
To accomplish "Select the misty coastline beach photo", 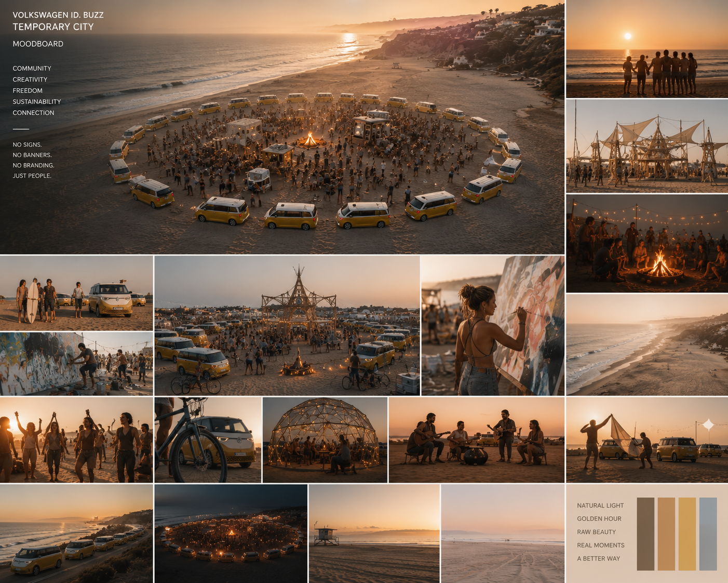I will click(x=647, y=344).
